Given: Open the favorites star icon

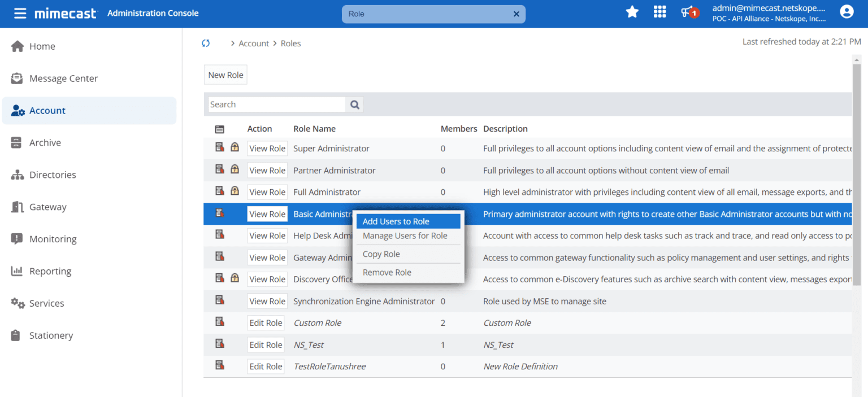Looking at the screenshot, I should tap(632, 11).
